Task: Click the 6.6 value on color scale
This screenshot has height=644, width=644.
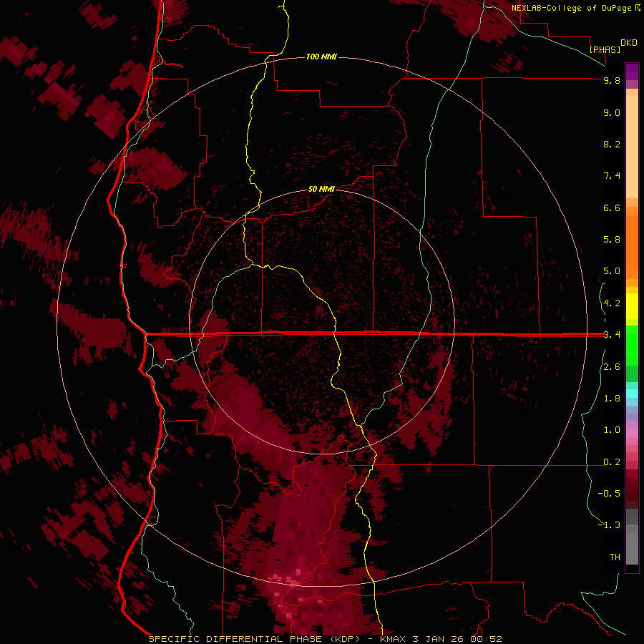Action: click(x=612, y=208)
